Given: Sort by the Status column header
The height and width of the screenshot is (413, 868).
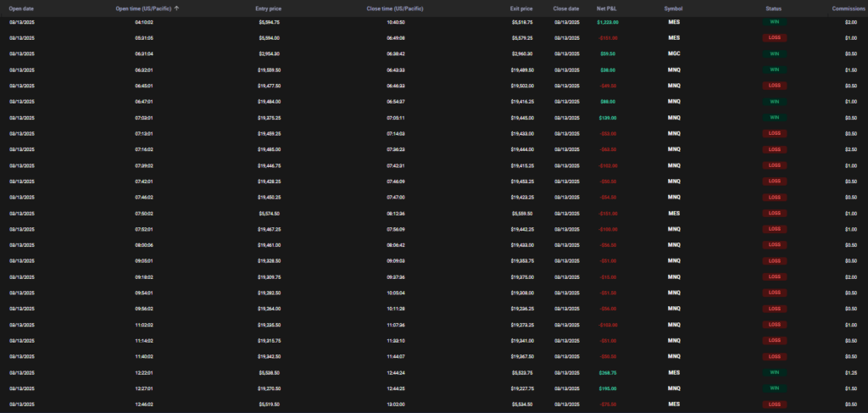Looking at the screenshot, I should (775, 8).
